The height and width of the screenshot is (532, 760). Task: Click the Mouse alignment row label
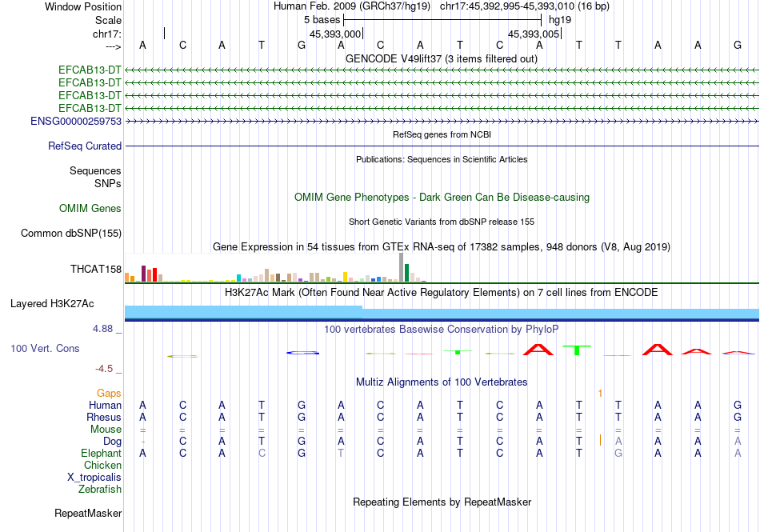(106, 430)
